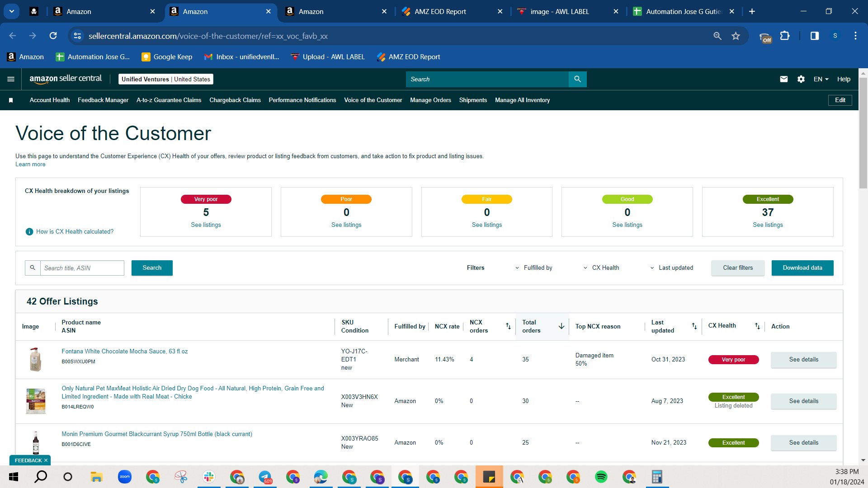
Task: Click the Clear filters button
Action: 738,268
